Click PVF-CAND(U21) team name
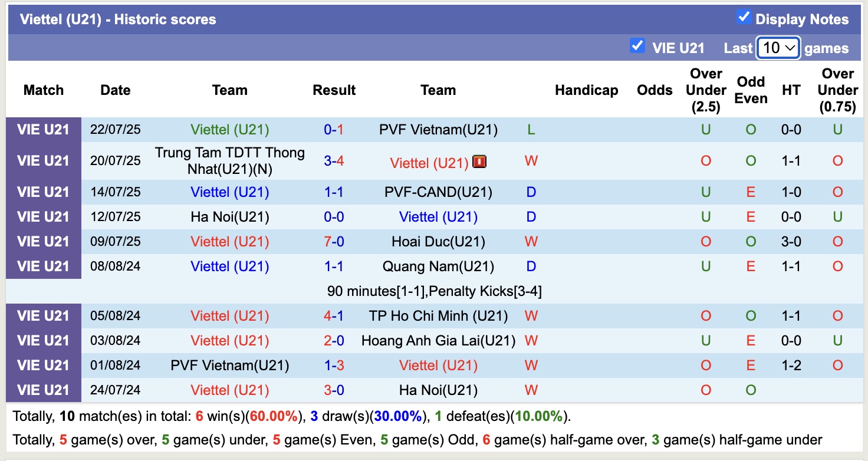 coord(438,191)
